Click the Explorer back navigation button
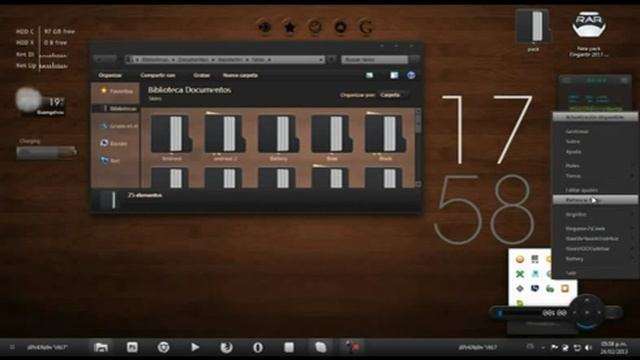The image size is (640, 360). point(100,60)
